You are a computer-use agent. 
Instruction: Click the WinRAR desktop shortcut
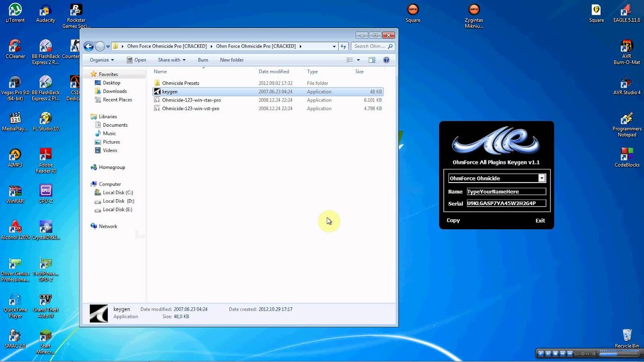click(x=15, y=191)
